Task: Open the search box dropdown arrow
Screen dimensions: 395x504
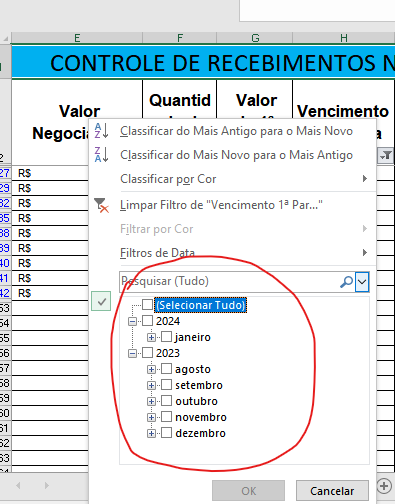Action: pyautogui.click(x=362, y=282)
